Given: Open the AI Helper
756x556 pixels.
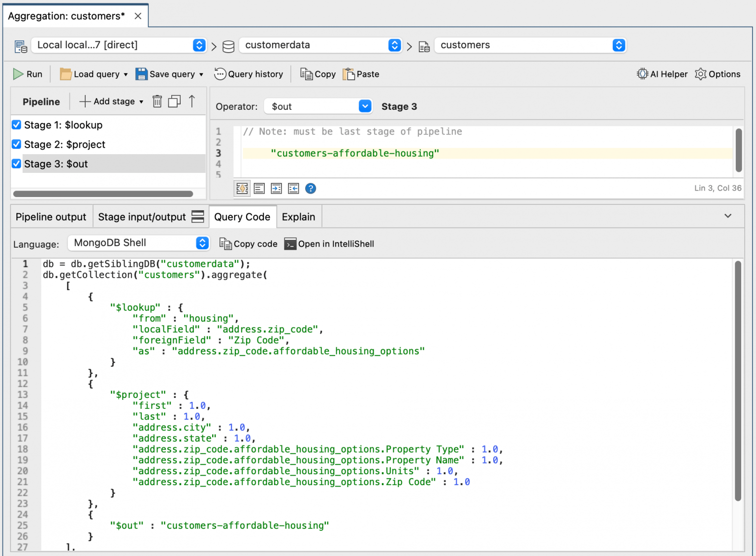Looking at the screenshot, I should (x=662, y=74).
